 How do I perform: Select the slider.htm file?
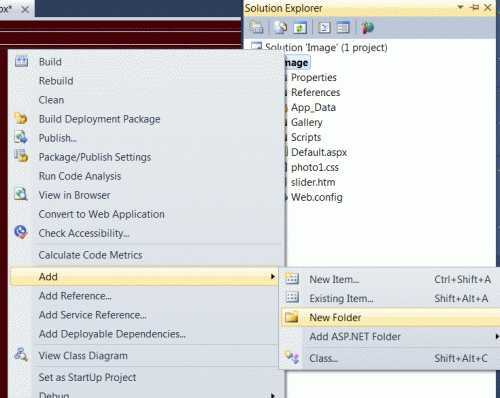pos(313,182)
